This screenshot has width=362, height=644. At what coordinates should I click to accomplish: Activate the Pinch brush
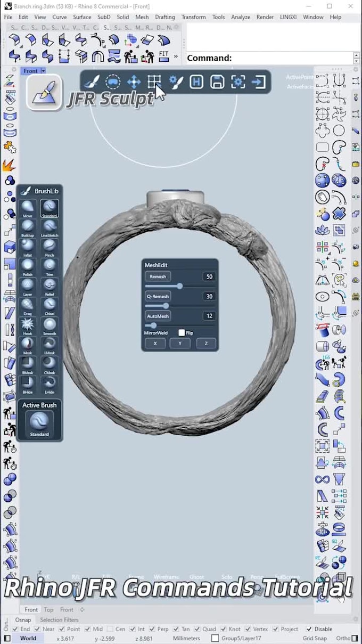tap(50, 247)
